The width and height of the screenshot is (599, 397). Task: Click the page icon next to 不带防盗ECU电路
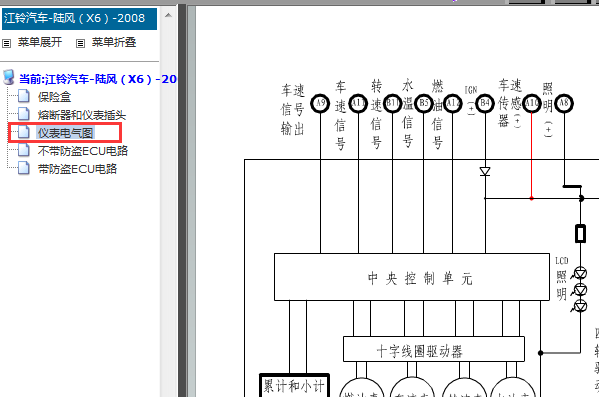[24, 150]
